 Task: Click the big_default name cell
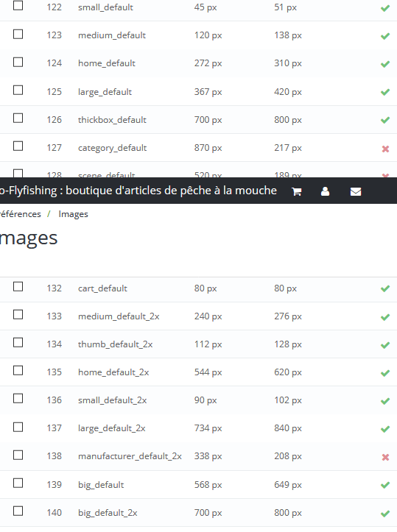101,485
